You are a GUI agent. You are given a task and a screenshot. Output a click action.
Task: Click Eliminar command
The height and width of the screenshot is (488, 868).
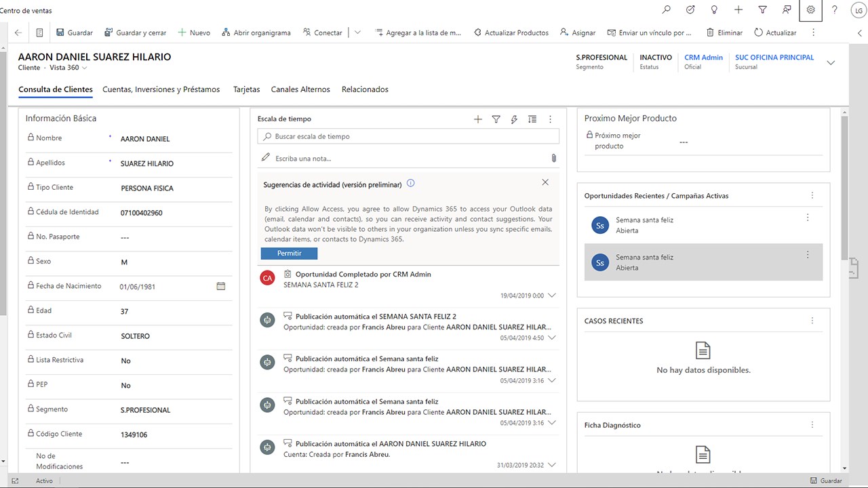[x=724, y=33]
